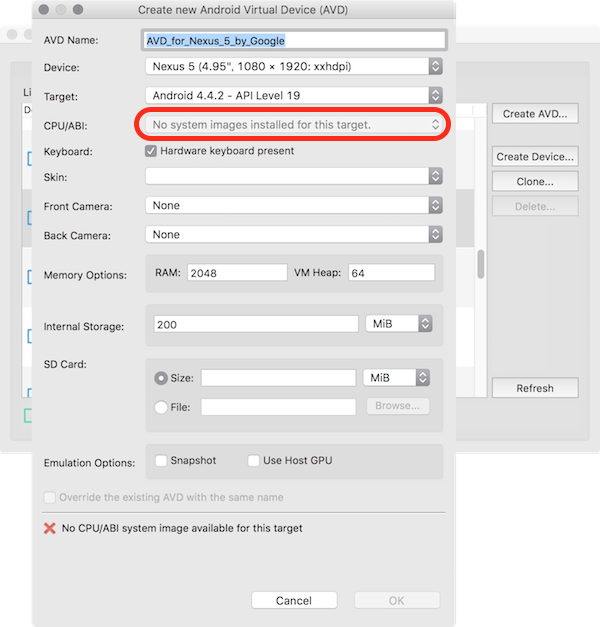Image resolution: width=600 pixels, height=627 pixels.
Task: Select the SD Card Size radio button
Action: [x=161, y=378]
